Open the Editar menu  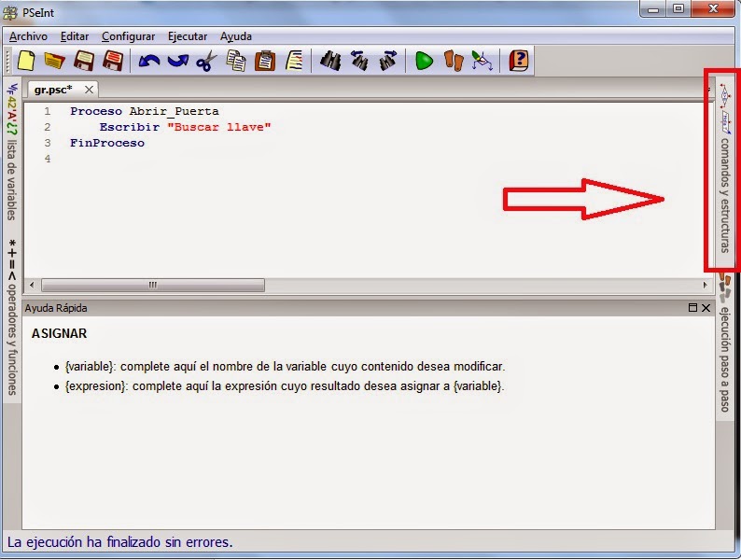(75, 36)
